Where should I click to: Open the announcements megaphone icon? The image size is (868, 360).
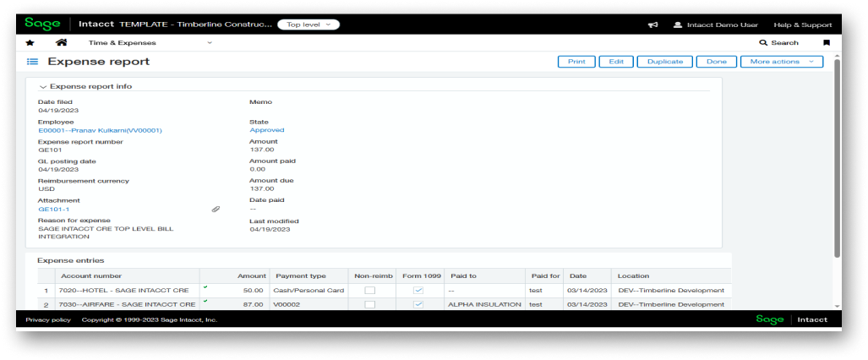tap(653, 25)
